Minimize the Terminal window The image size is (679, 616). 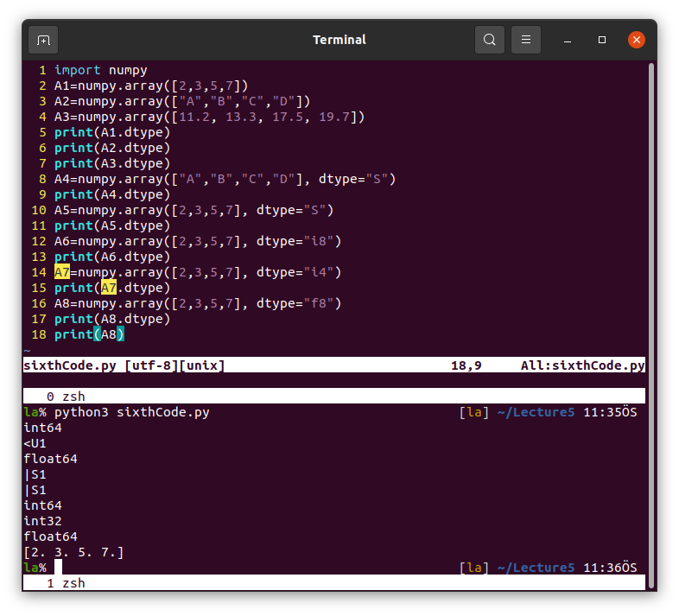tap(568, 40)
